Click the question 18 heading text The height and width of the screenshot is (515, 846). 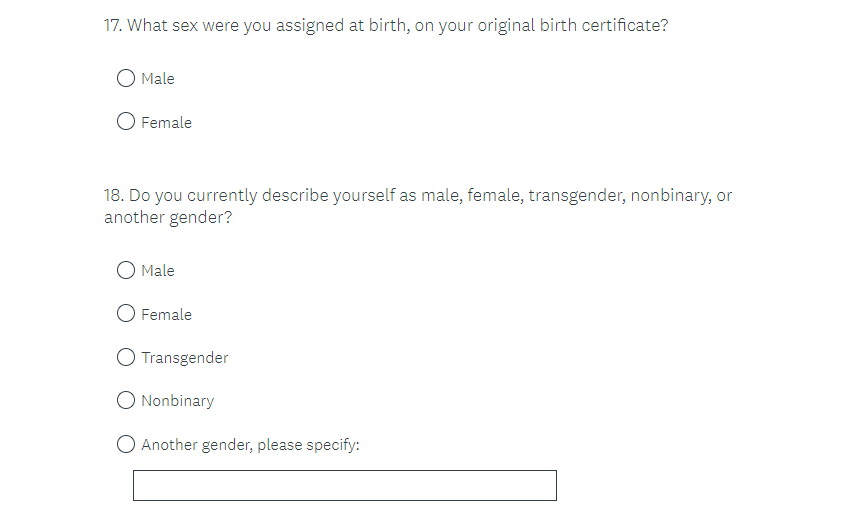point(418,196)
